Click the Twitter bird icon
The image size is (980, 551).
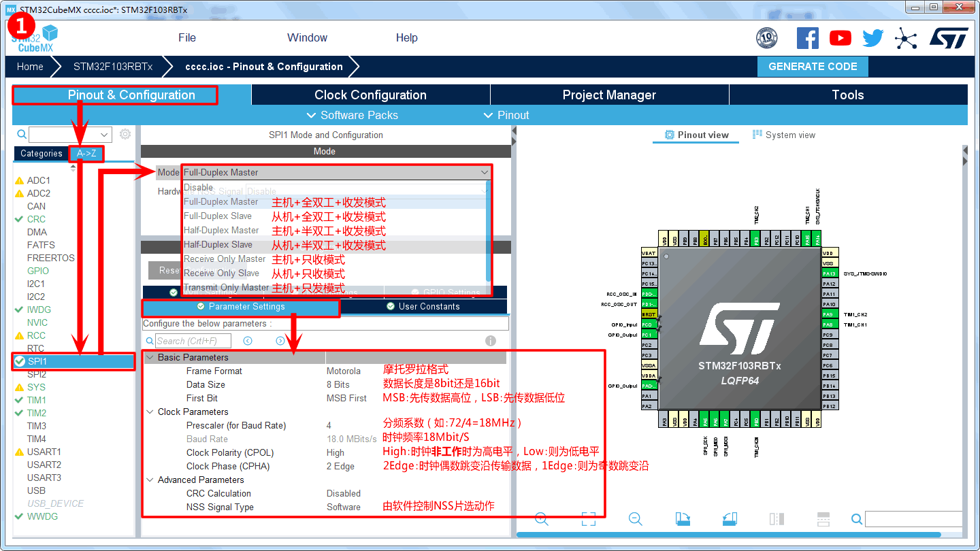872,38
